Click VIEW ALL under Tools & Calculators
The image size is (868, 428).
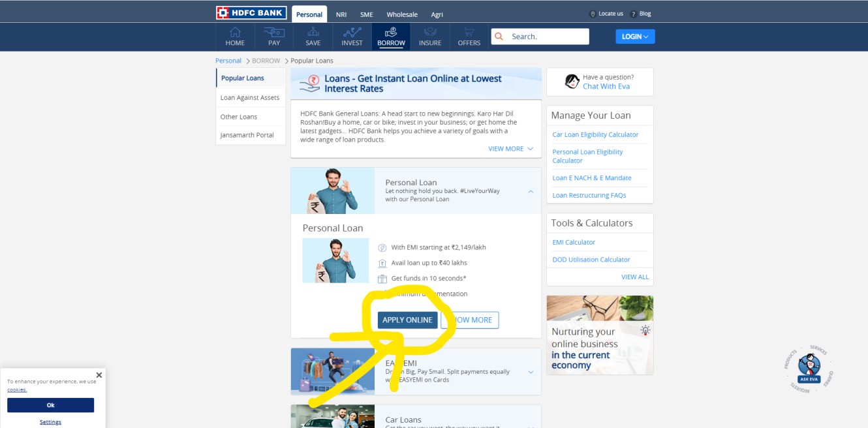tap(635, 277)
